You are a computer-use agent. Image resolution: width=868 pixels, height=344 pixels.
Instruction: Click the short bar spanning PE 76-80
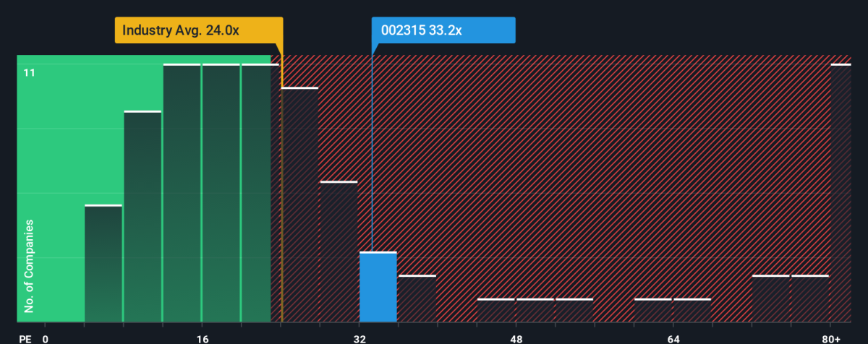coord(810,298)
